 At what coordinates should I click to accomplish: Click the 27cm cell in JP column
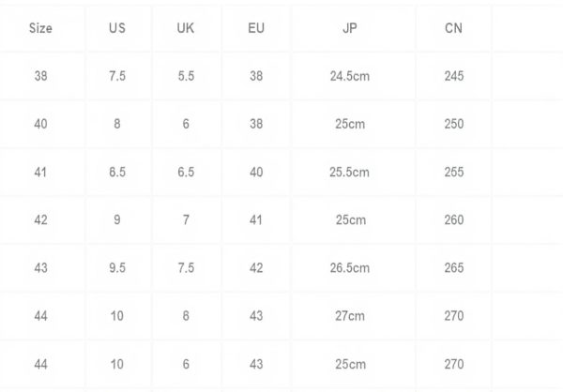pos(350,316)
